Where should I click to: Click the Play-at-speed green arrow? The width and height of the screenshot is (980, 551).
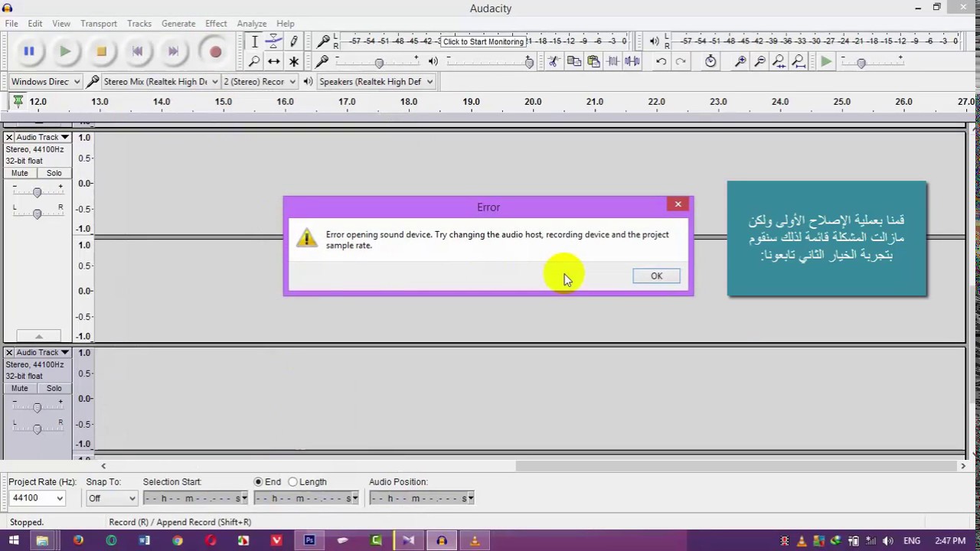coord(826,61)
